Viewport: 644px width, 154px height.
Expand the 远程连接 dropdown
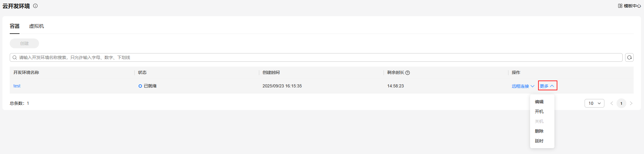[523, 86]
